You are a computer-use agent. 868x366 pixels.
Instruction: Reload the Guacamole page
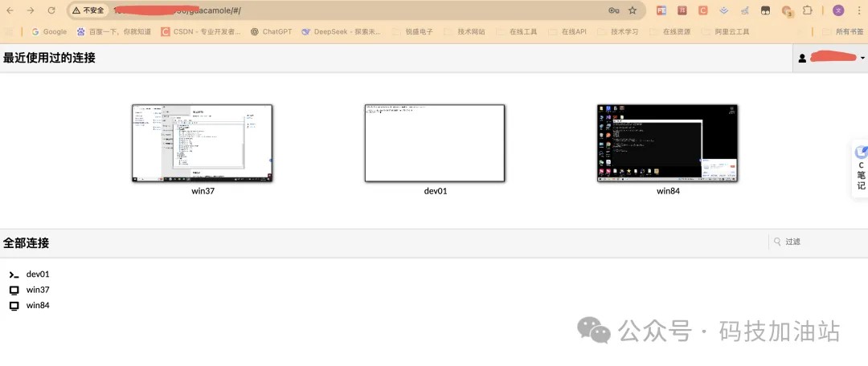pos(51,10)
